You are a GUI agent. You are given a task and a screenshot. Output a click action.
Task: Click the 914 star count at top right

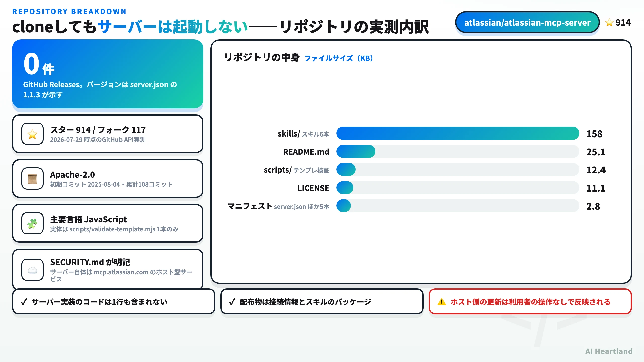click(623, 23)
